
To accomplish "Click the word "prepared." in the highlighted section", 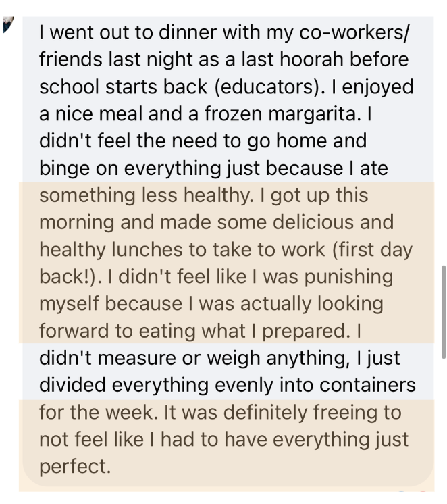I will pyautogui.click(x=307, y=332).
